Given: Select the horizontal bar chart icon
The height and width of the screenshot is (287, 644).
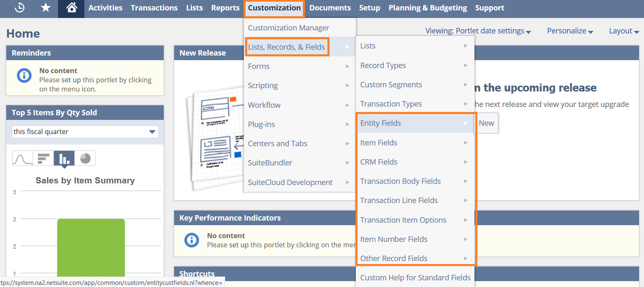Looking at the screenshot, I should (43, 158).
